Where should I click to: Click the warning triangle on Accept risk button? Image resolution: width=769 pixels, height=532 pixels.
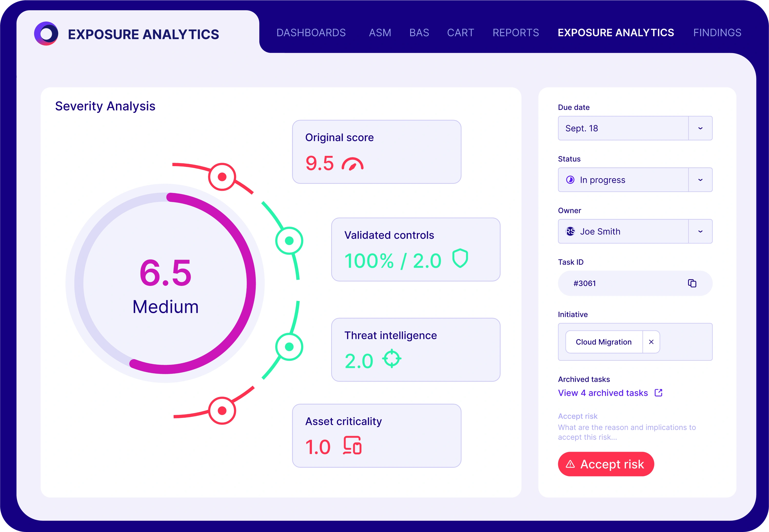coord(570,464)
